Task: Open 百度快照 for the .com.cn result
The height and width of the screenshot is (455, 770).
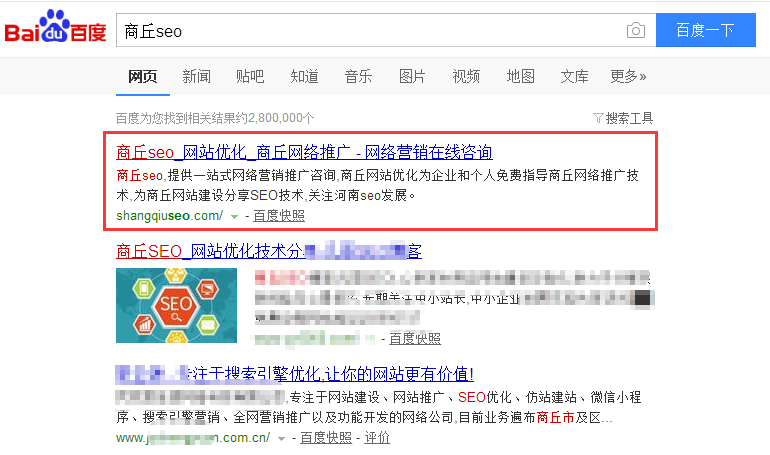Action: 326,437
